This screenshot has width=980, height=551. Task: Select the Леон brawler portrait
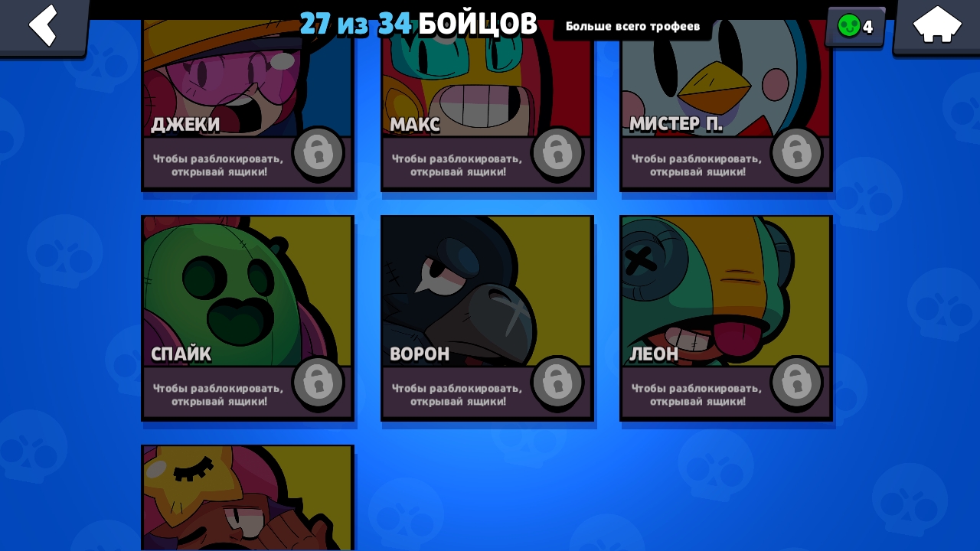[x=726, y=291]
